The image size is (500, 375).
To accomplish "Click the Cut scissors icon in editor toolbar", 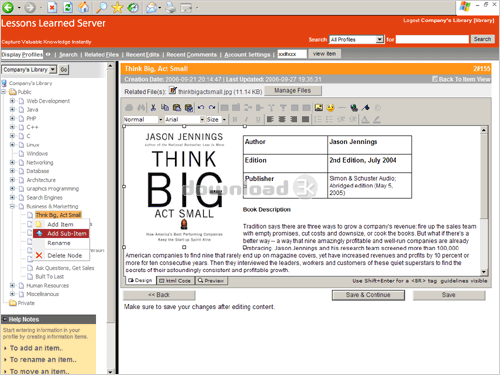I will coord(153,107).
